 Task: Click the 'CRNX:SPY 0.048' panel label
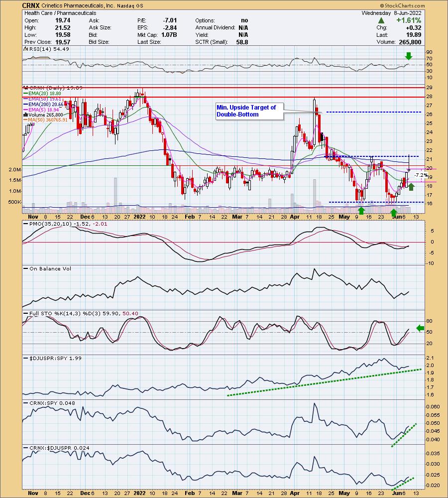coord(52,403)
